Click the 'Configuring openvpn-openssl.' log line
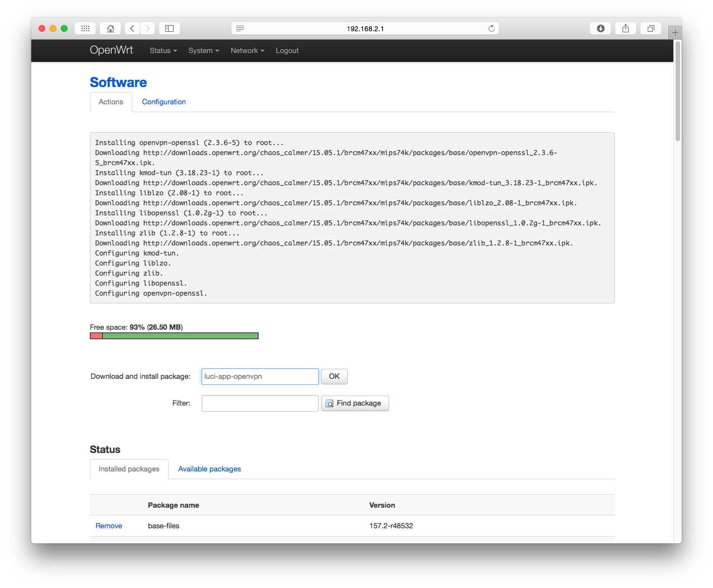 151,293
